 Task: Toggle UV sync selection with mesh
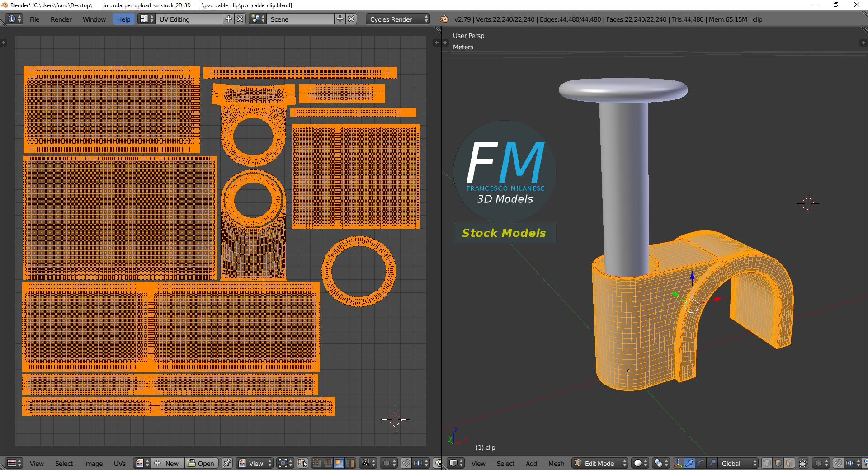(302, 463)
